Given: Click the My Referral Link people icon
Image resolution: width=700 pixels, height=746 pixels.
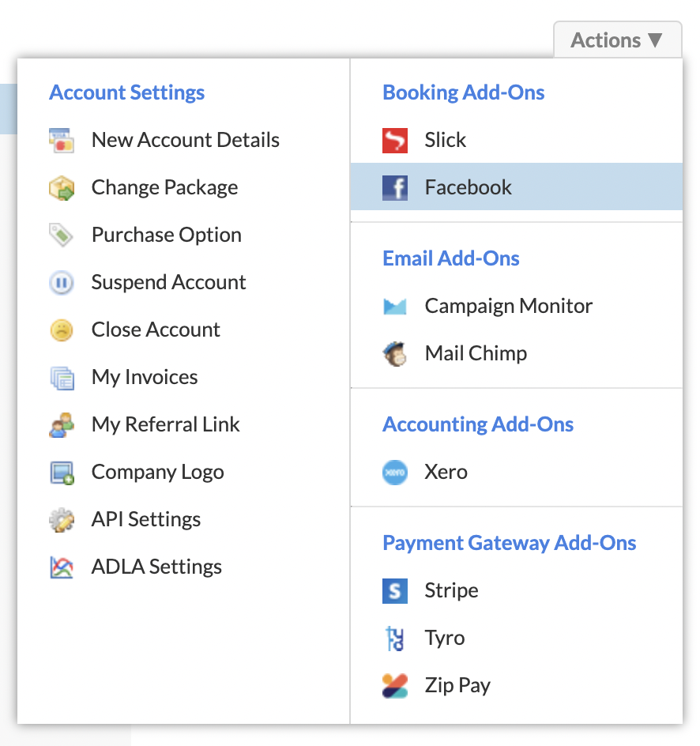Looking at the screenshot, I should pyautogui.click(x=62, y=425).
